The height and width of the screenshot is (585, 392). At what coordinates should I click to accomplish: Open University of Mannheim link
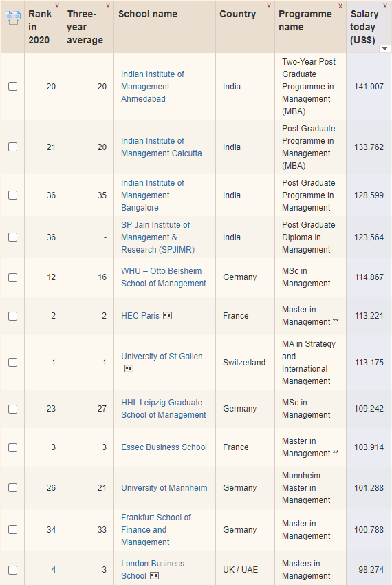coord(164,488)
